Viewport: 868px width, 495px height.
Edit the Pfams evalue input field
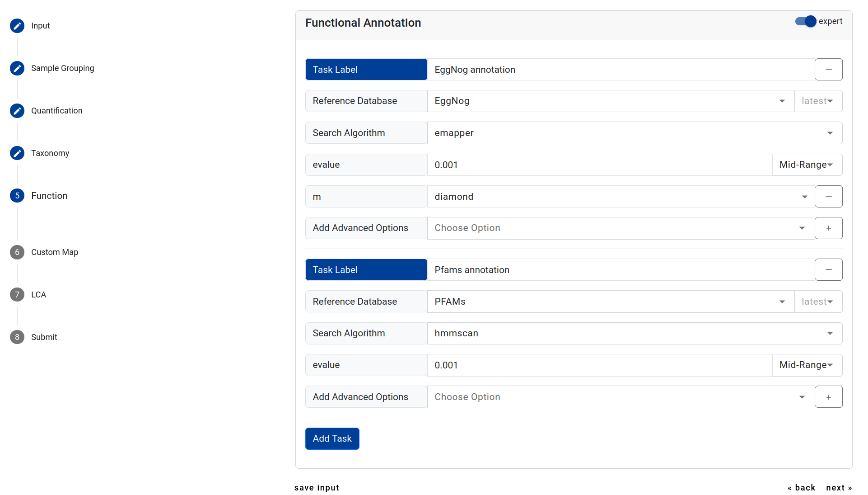click(599, 365)
